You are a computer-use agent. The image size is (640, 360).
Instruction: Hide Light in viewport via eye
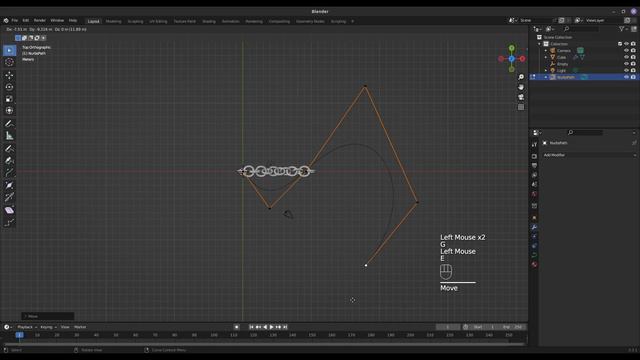click(627, 70)
